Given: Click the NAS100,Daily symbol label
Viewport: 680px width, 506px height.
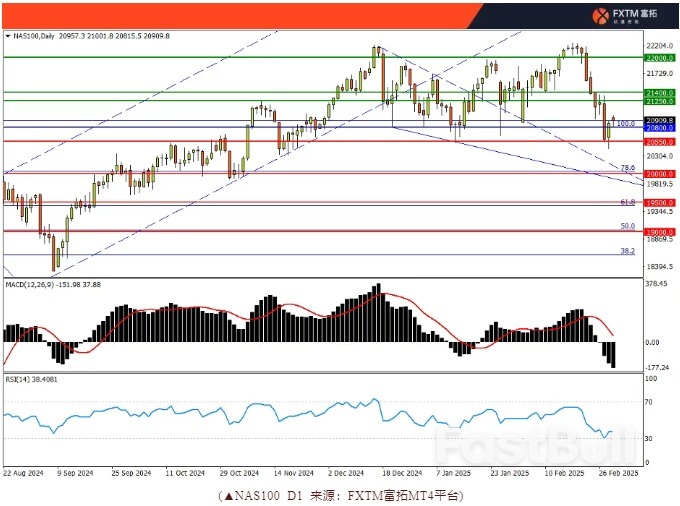Looking at the screenshot, I should pos(34,36).
